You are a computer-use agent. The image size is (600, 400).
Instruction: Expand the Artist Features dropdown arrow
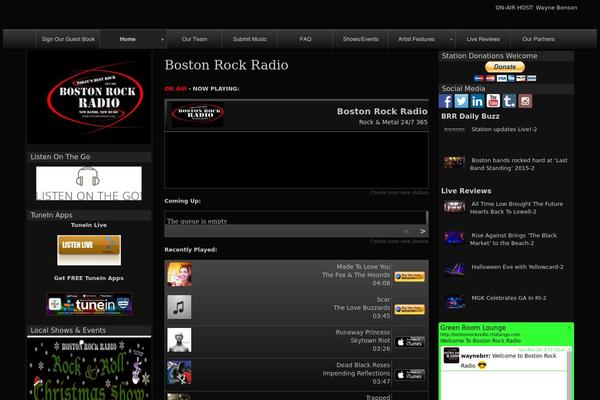[451, 39]
